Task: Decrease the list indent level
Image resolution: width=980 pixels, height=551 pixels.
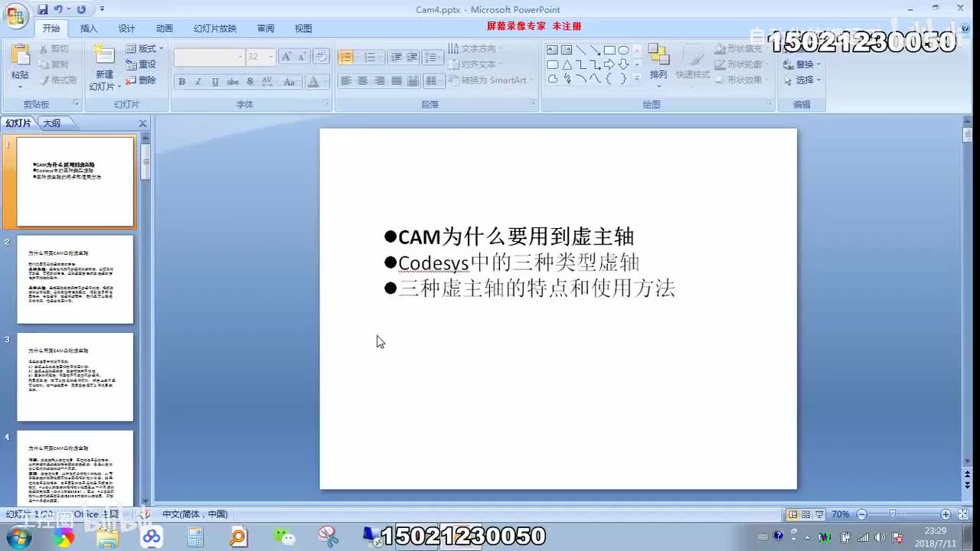Action: click(x=396, y=57)
